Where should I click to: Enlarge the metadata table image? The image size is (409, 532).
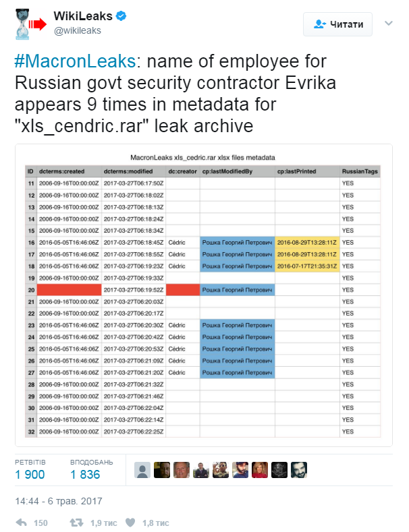(x=204, y=295)
